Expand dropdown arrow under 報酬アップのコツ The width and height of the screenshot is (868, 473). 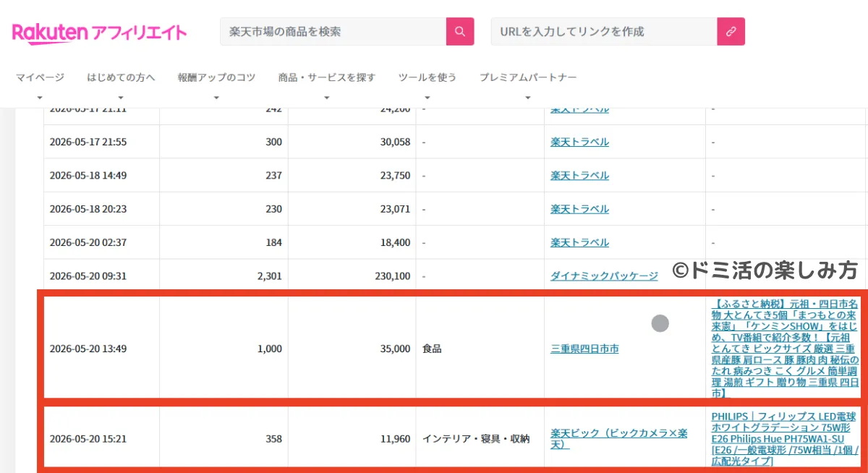click(216, 98)
